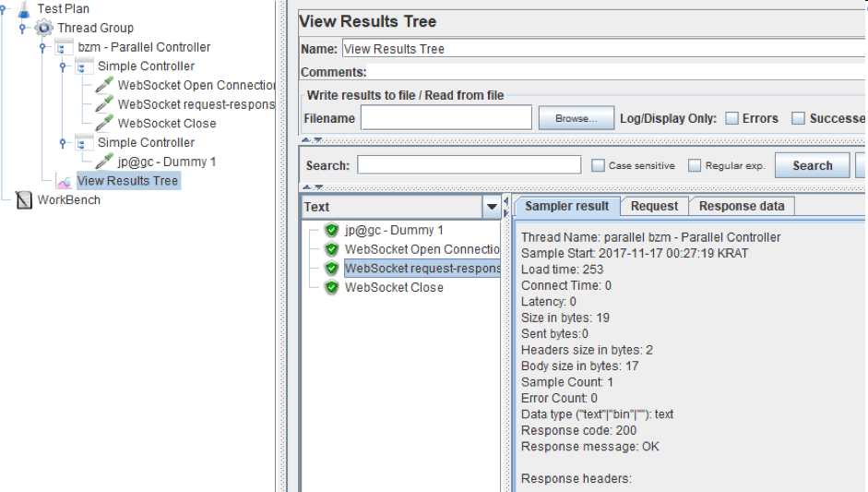Click the Thread Group gear icon
Viewport: 868px width, 492px height.
(43, 28)
